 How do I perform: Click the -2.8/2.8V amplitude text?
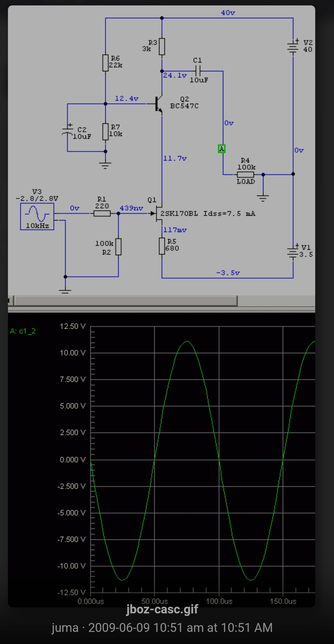[x=37, y=198]
